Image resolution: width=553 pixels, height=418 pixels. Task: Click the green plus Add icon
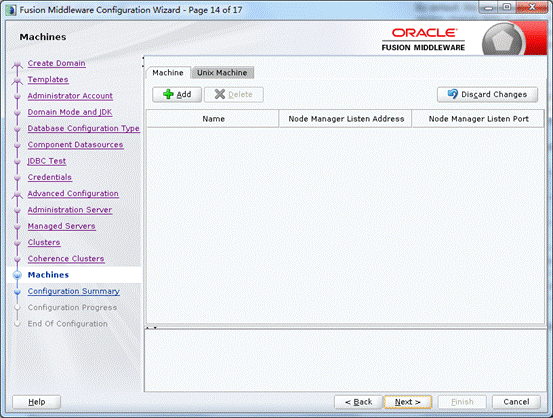[x=168, y=94]
